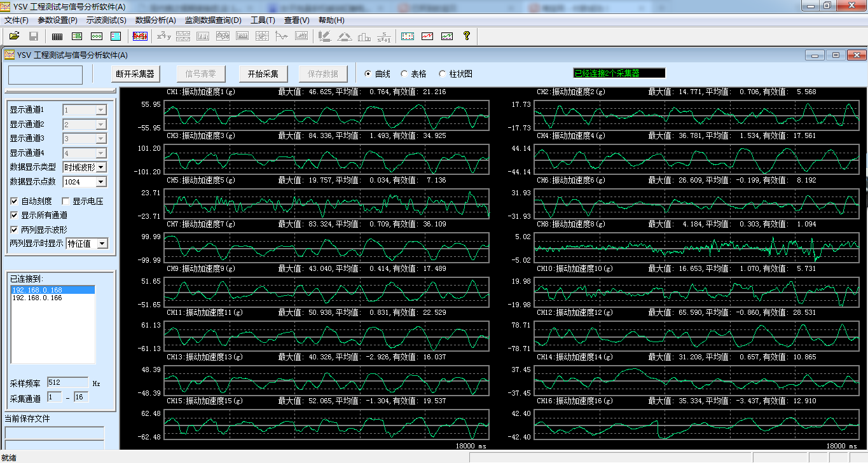Click the open file folder icon

[x=14, y=36]
